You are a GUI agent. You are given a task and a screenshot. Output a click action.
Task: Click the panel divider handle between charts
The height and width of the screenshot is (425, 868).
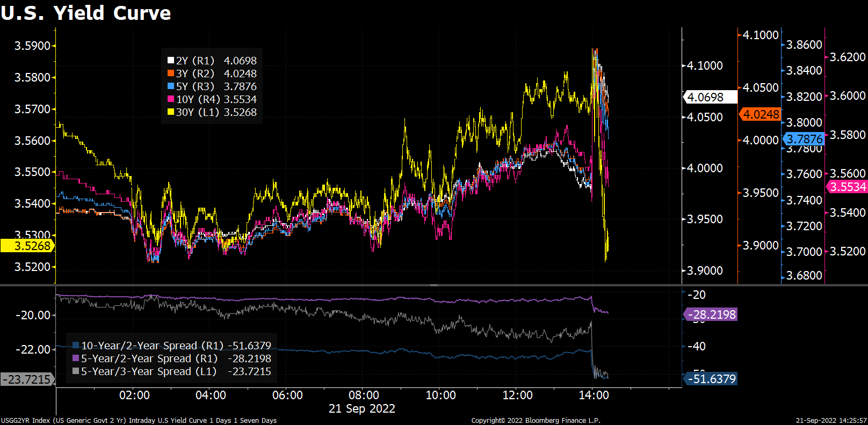tap(433, 285)
